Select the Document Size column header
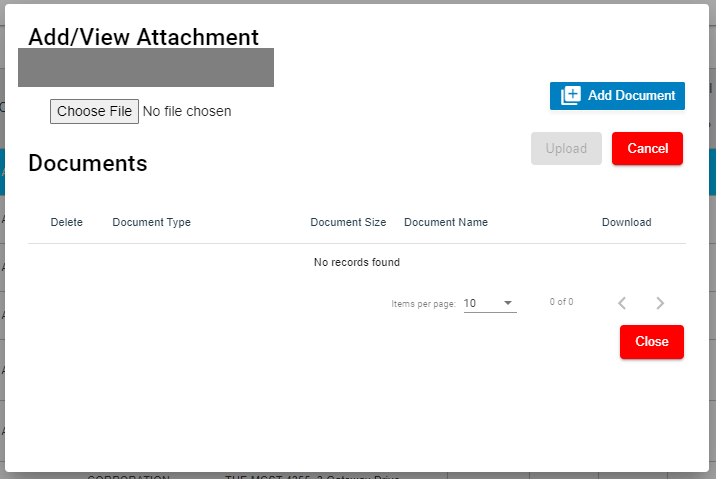716x479 pixels. pyautogui.click(x=348, y=222)
